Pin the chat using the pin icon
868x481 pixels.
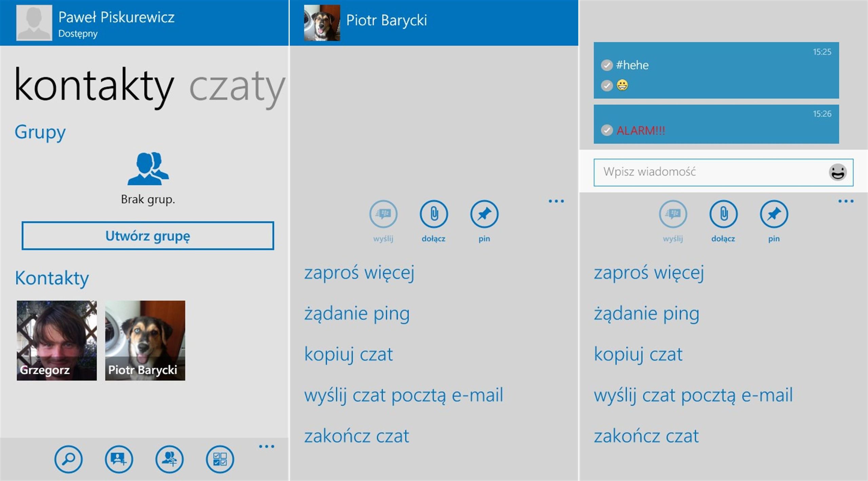484,214
